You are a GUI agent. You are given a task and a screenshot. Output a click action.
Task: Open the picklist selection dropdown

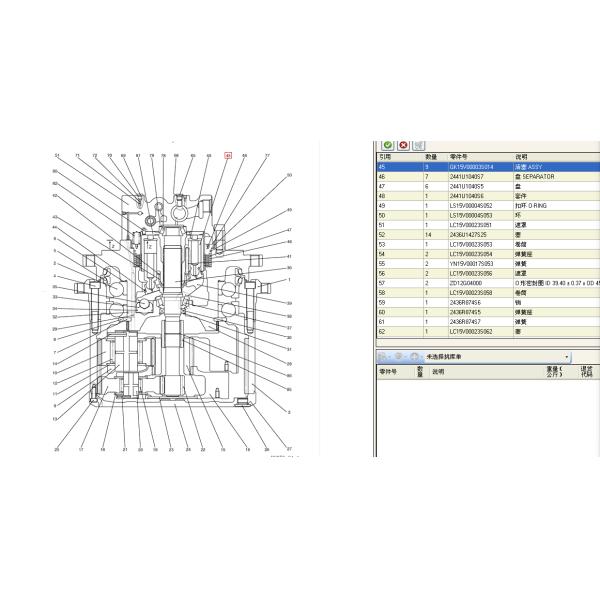point(567,357)
